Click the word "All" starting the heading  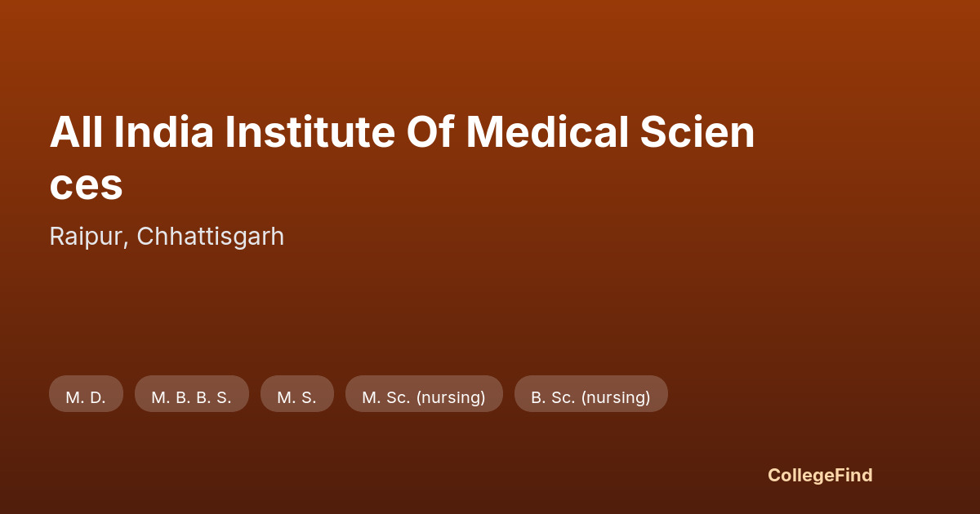click(x=76, y=132)
